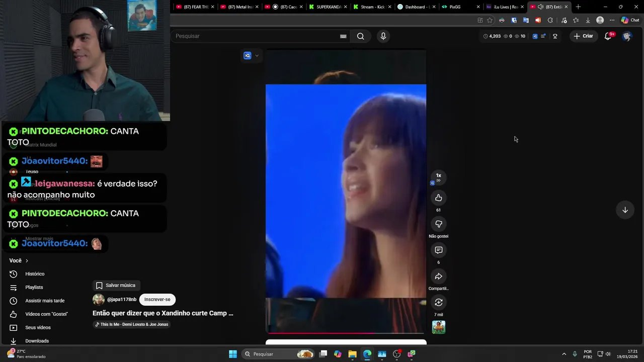Open the sound thumbnail below Remix

[x=438, y=327]
